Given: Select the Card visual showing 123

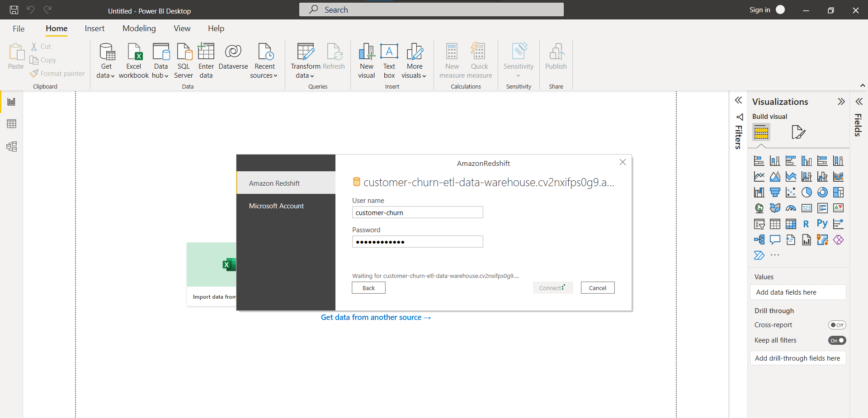Looking at the screenshot, I should (x=807, y=208).
